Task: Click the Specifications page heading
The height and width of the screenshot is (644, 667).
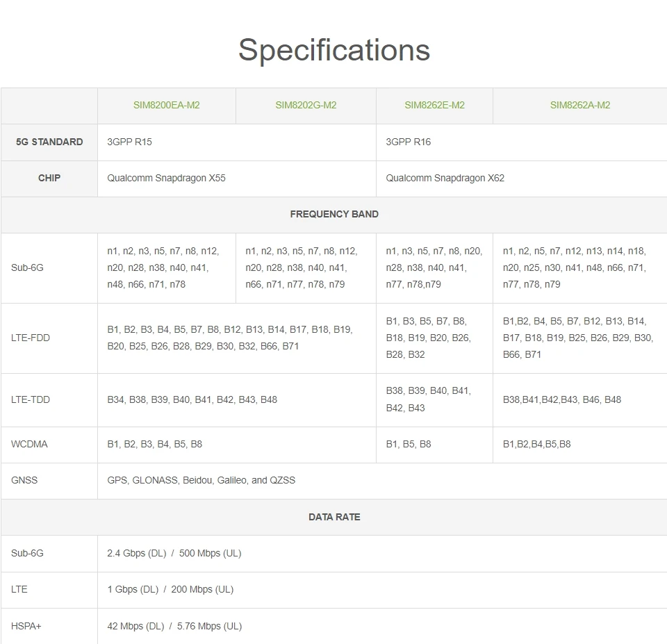Action: pyautogui.click(x=334, y=50)
